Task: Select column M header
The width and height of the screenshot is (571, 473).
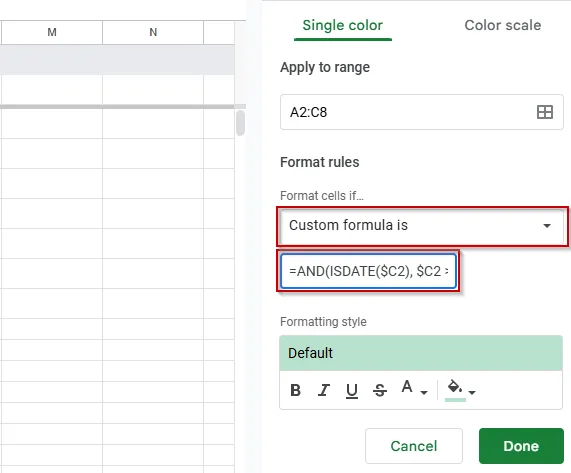Action: (x=52, y=32)
